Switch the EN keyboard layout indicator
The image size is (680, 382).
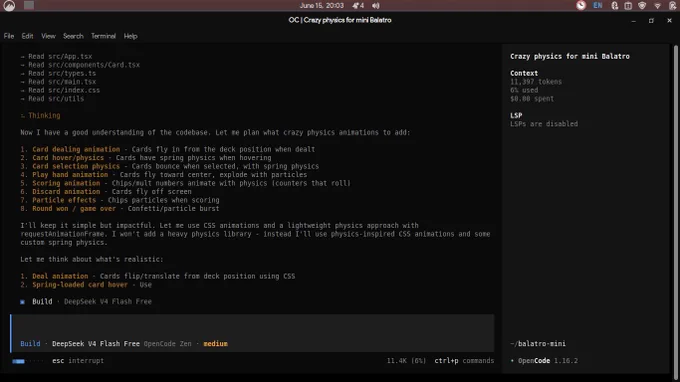tap(598, 6)
